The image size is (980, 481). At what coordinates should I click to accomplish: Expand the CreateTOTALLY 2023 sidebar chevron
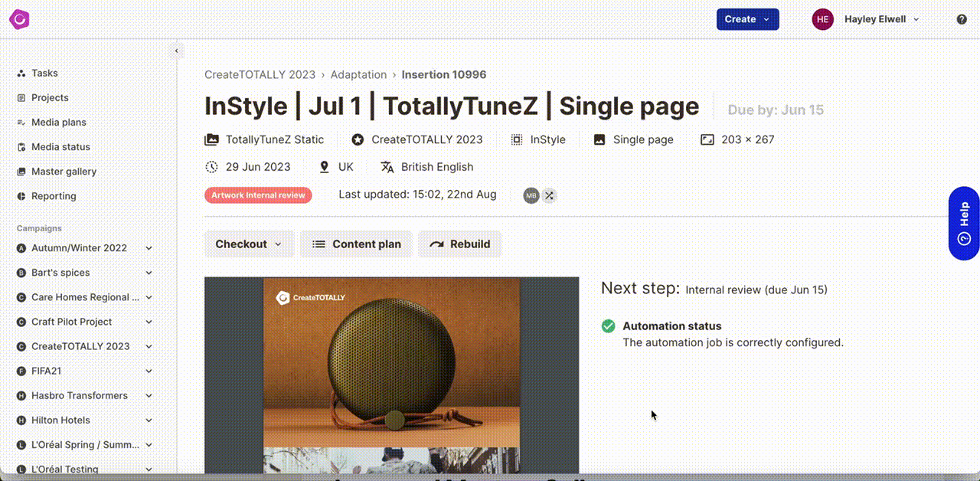(x=149, y=346)
